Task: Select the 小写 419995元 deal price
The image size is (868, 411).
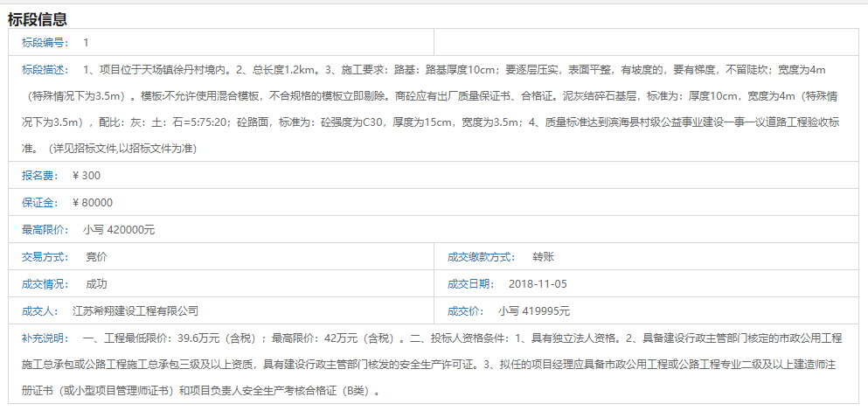Action: pyautogui.click(x=534, y=310)
